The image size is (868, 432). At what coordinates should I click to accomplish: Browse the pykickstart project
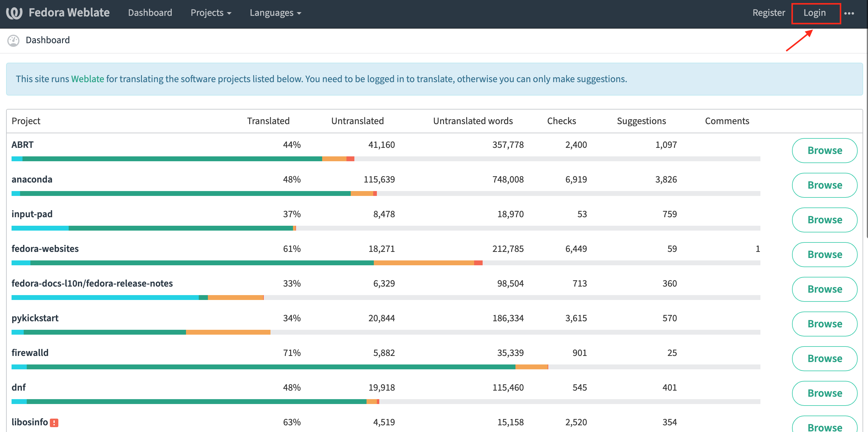(x=825, y=324)
